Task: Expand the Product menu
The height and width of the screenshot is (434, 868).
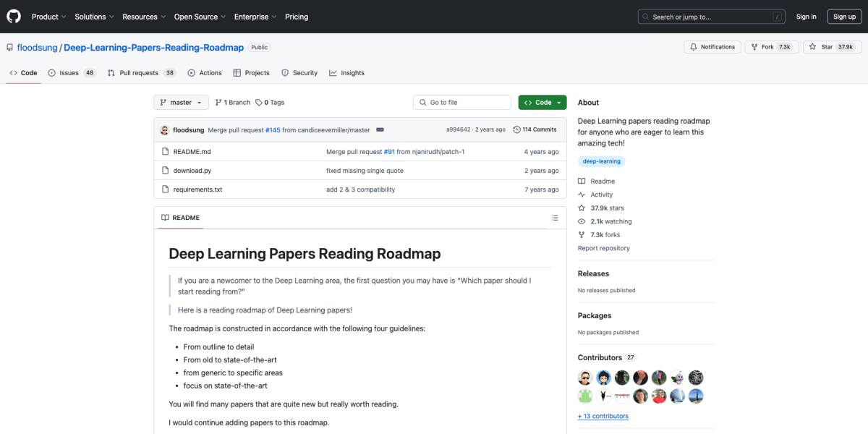Action: [x=48, y=16]
